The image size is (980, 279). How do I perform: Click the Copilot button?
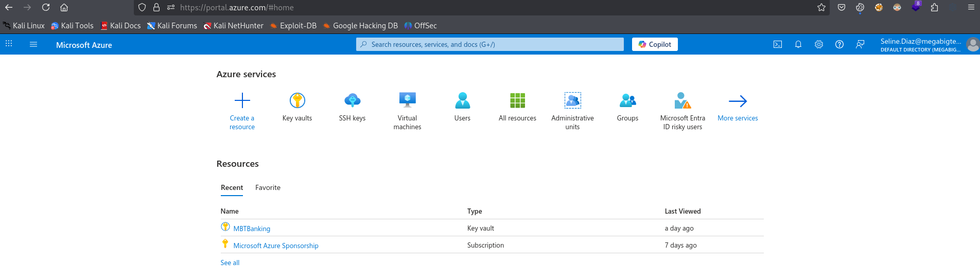pyautogui.click(x=655, y=44)
